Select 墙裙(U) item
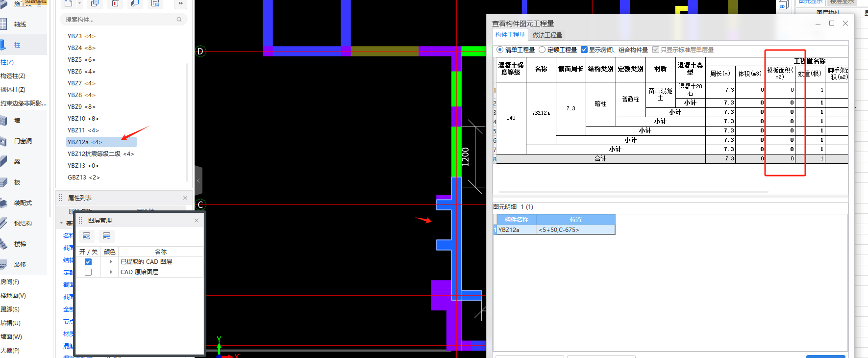 (x=10, y=323)
